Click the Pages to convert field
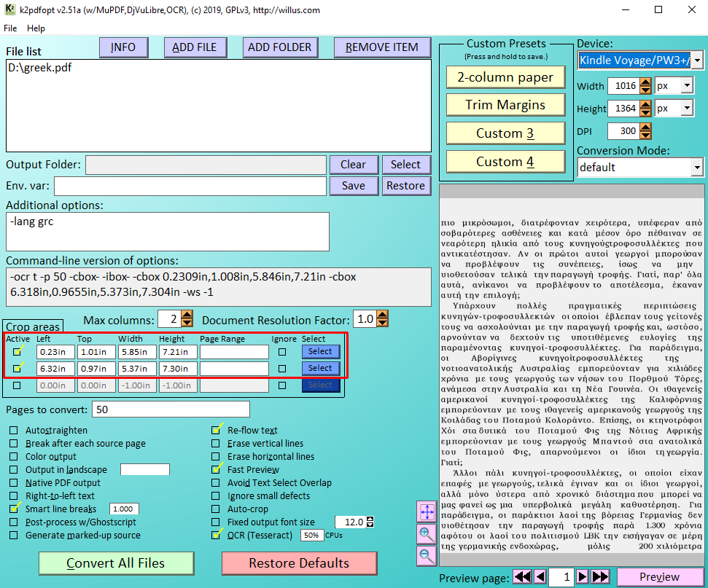708x588 pixels. click(x=171, y=409)
